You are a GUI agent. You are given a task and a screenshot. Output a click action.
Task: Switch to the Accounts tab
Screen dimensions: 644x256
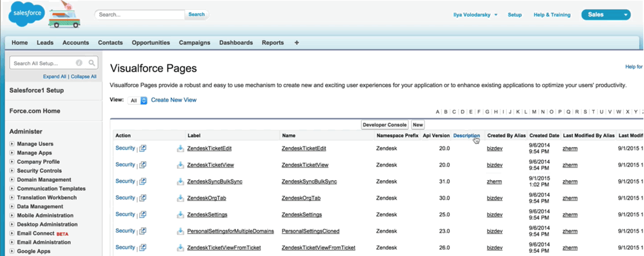[75, 42]
